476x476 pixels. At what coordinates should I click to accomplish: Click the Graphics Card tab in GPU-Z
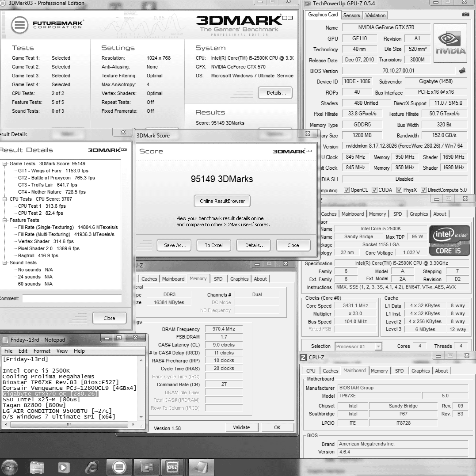(x=323, y=15)
